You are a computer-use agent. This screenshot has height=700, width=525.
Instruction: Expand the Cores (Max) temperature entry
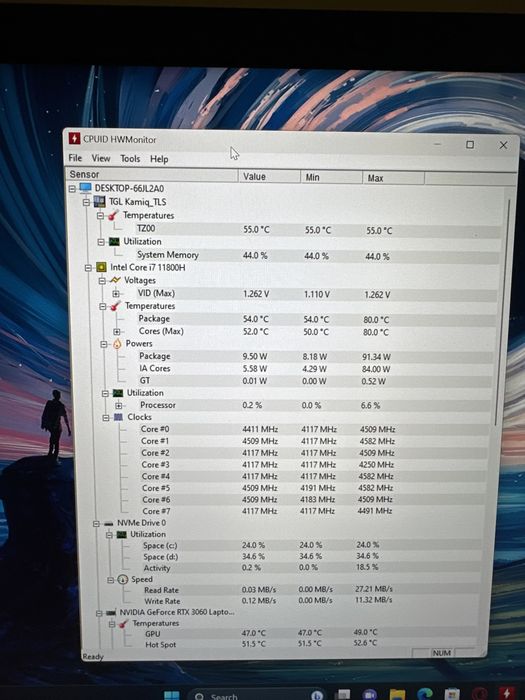click(117, 332)
